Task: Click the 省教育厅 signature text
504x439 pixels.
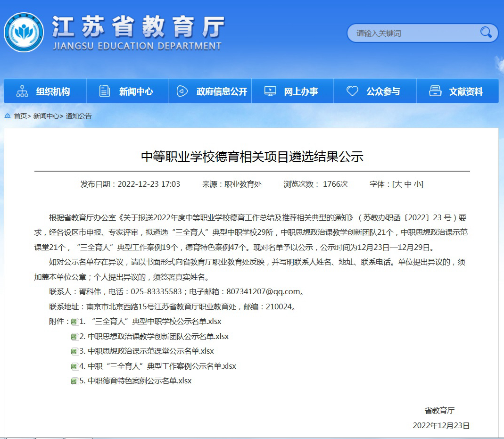Action: [439, 410]
